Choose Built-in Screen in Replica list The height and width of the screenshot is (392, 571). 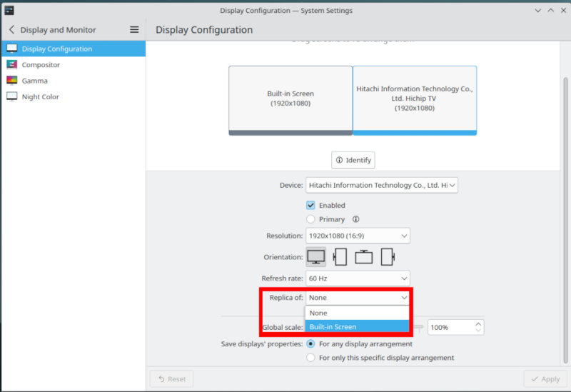pos(358,327)
